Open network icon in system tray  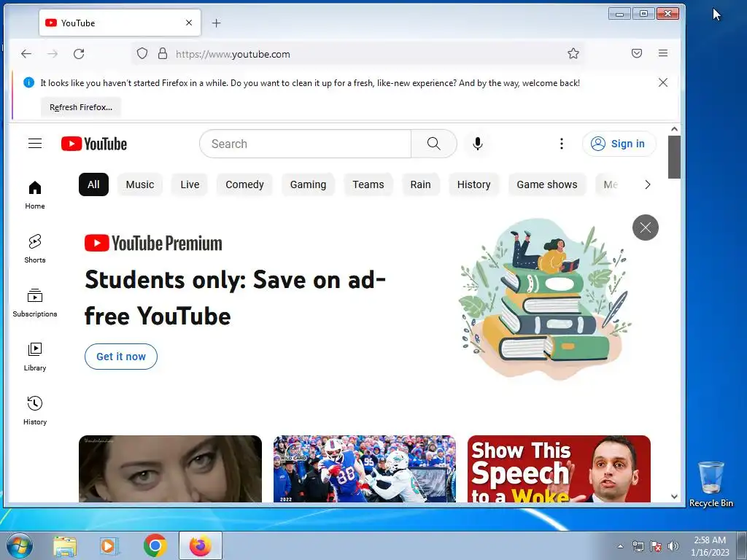point(638,546)
